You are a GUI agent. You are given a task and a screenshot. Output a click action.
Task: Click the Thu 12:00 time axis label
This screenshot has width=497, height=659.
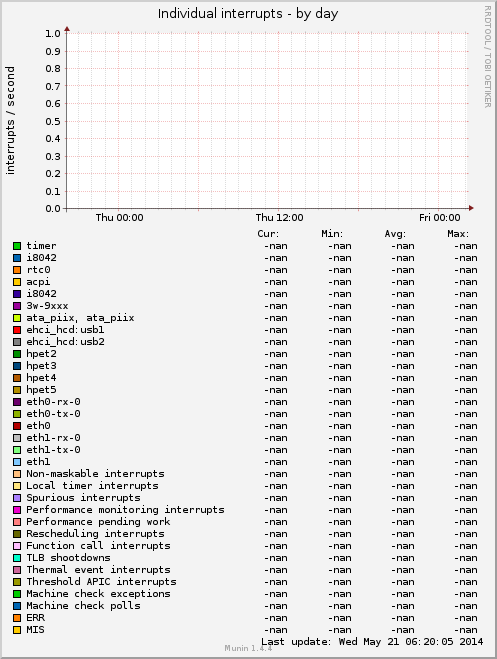(279, 218)
